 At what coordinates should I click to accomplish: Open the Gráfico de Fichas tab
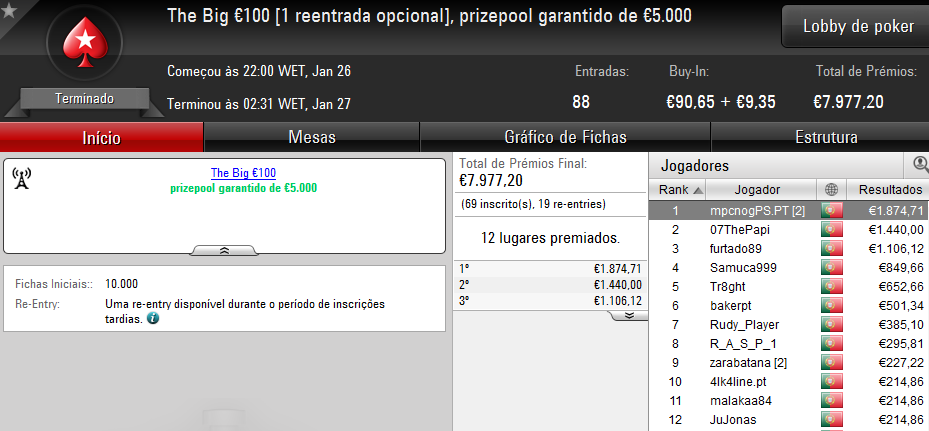pos(565,138)
